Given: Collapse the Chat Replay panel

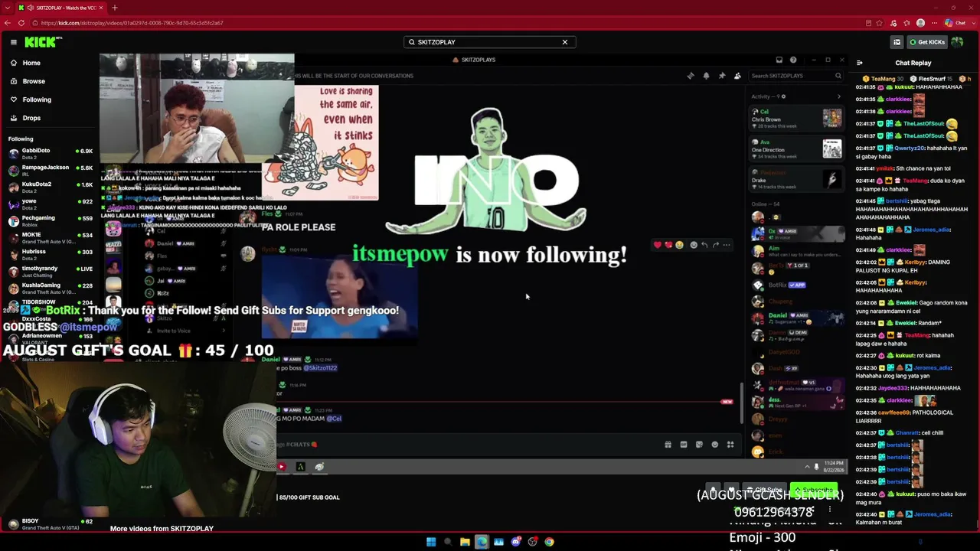Looking at the screenshot, I should point(859,63).
